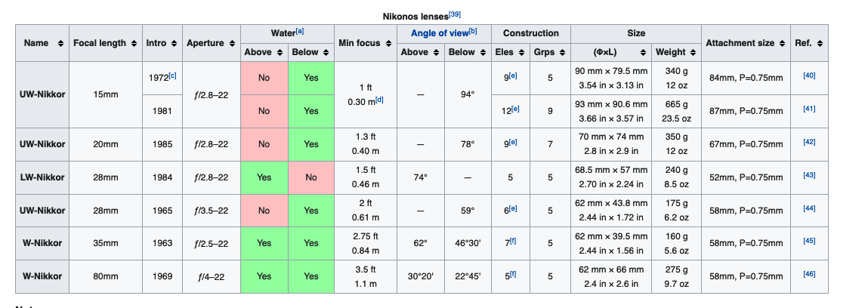The width and height of the screenshot is (868, 308).
Task: Follow footnote [a] next to Water
Action: pyautogui.click(x=299, y=31)
